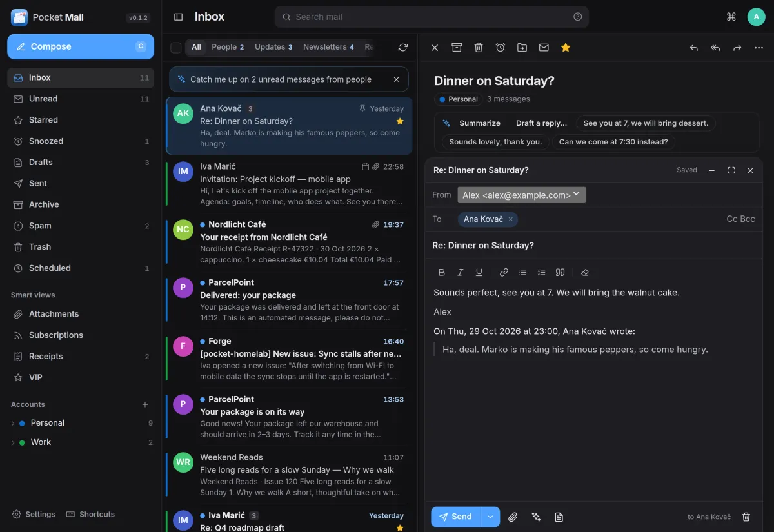774x532 pixels.
Task: Refresh the inbox message list
Action: coord(403,47)
